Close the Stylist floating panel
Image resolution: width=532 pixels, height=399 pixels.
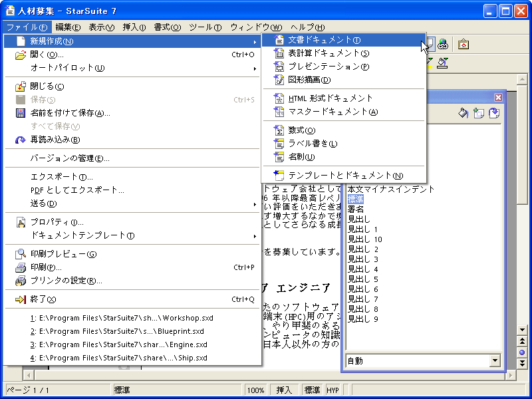[498, 98]
